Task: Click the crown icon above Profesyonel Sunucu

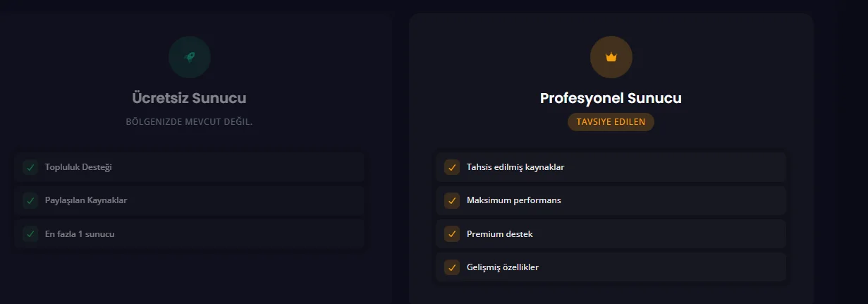Action: (x=611, y=56)
